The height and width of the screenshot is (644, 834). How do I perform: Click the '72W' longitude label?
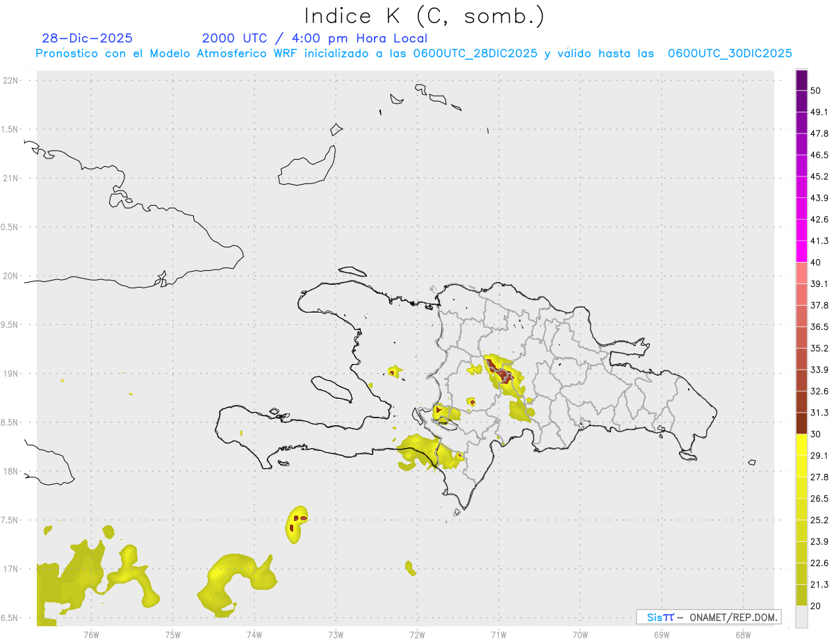(417, 634)
